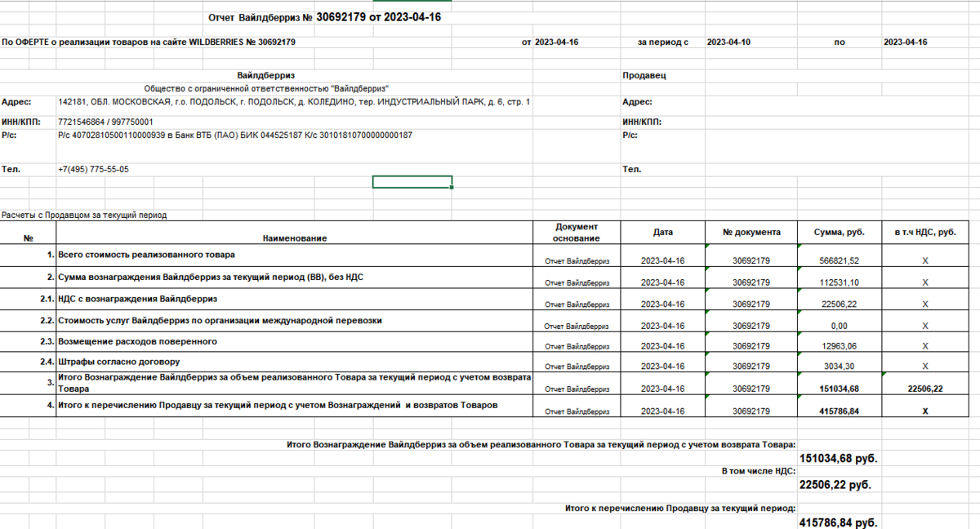Select row 4 "Итого к перечислению Продавцу" name cell
The image size is (980, 529).
pyautogui.click(x=295, y=405)
